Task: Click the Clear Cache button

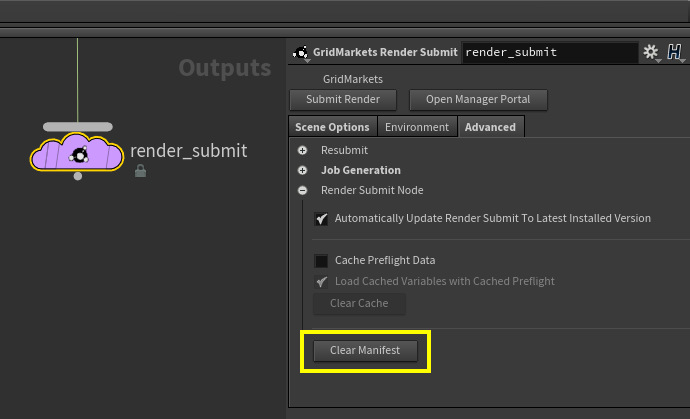Action: (359, 303)
